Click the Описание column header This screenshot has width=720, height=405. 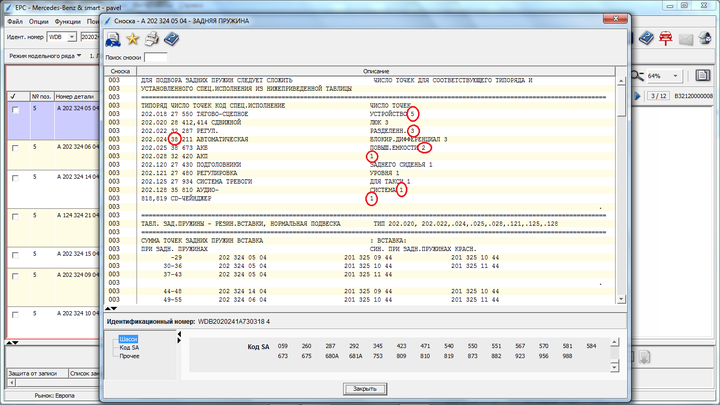tap(376, 71)
